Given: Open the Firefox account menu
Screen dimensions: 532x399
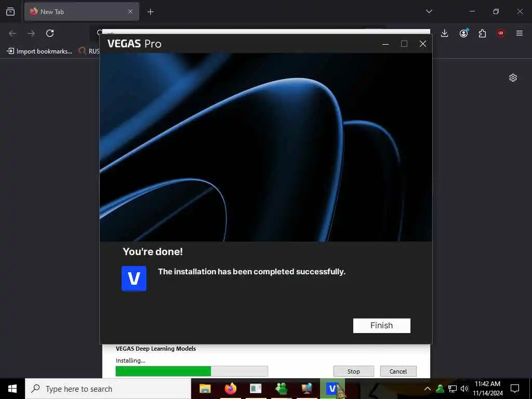Looking at the screenshot, I should 463,33.
